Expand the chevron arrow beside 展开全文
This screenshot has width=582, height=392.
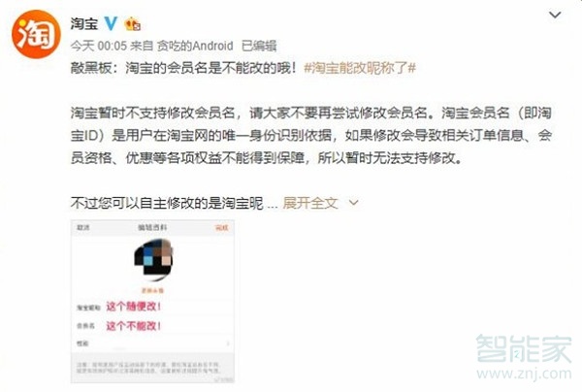pyautogui.click(x=354, y=203)
